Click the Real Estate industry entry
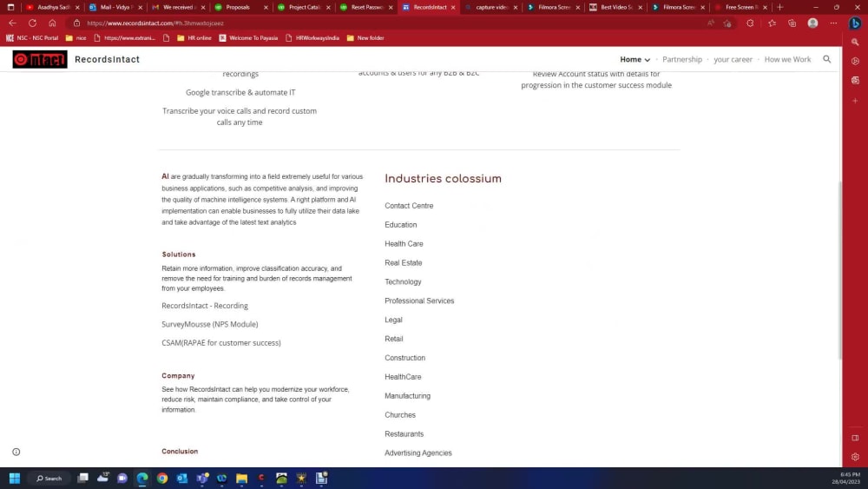The height and width of the screenshot is (489, 868). [x=403, y=262]
